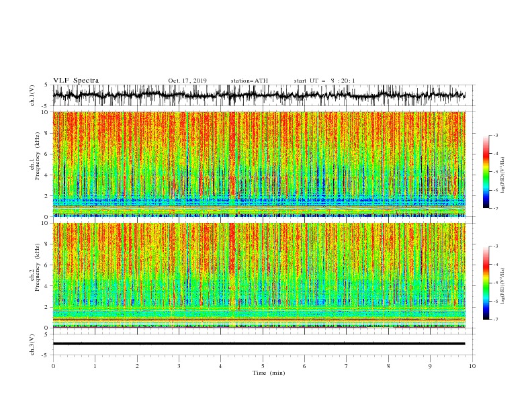
Task: Click the ch.1 spectrogram color scale bar
Action: [x=486, y=171]
